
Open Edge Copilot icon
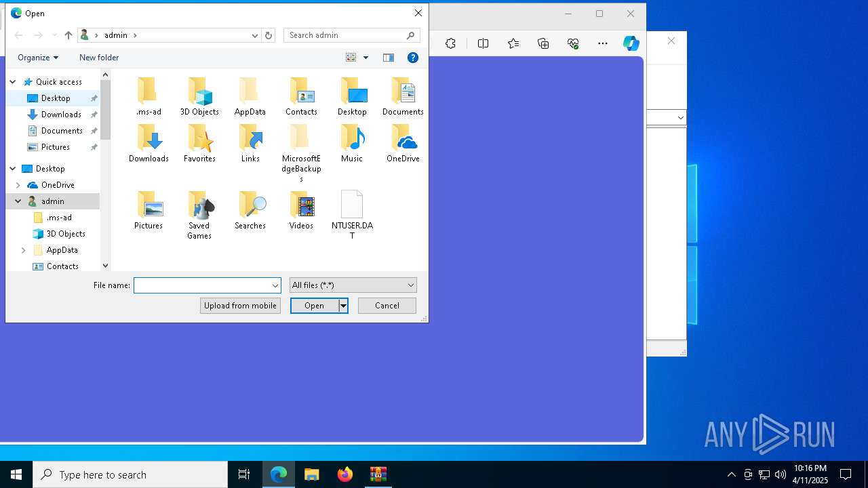tap(631, 43)
